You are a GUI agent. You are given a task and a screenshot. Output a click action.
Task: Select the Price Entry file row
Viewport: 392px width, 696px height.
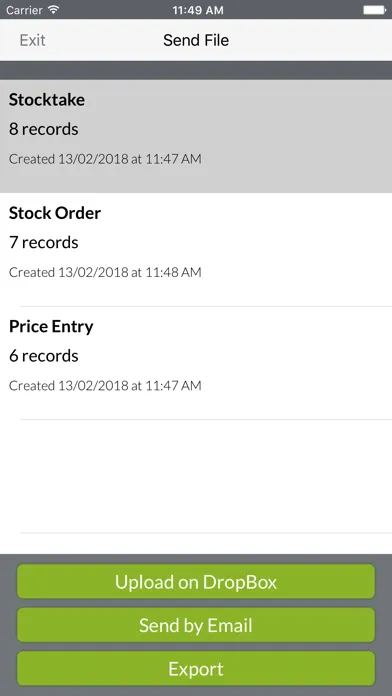(x=196, y=363)
